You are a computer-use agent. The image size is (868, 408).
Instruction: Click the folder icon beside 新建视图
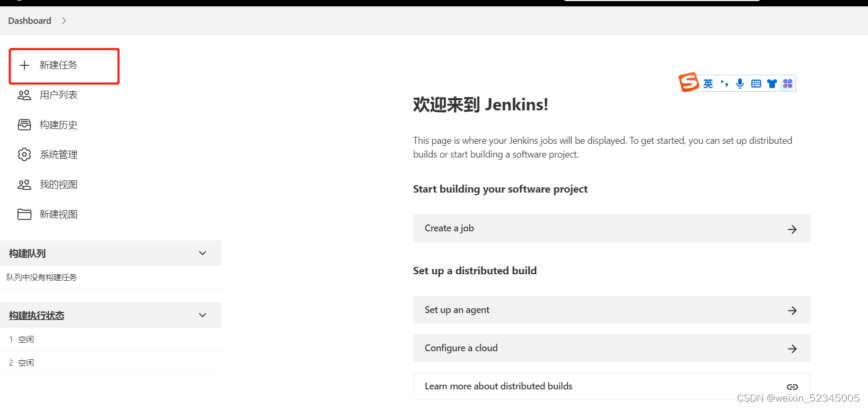point(24,214)
